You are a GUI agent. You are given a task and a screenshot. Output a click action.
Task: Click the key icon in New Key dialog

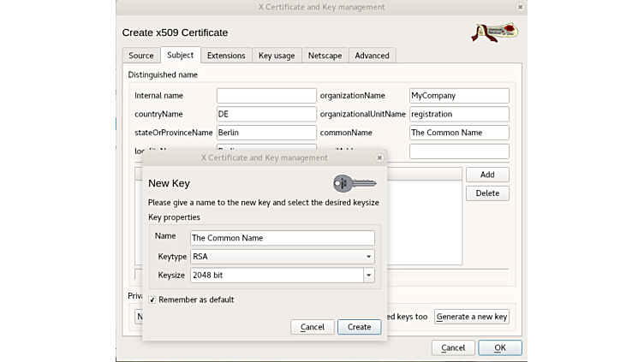pos(354,183)
